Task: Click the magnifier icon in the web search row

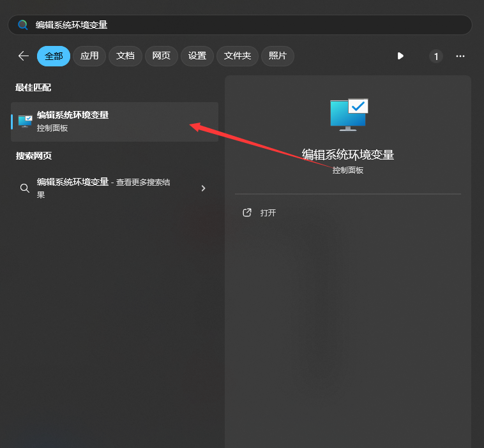Action: pos(25,188)
